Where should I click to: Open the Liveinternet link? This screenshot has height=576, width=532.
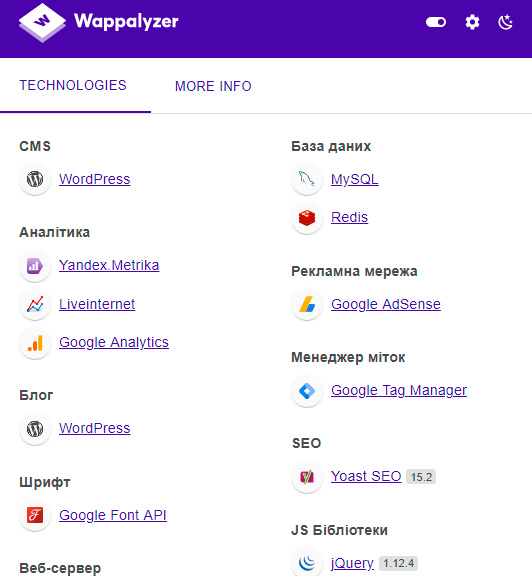coord(97,304)
